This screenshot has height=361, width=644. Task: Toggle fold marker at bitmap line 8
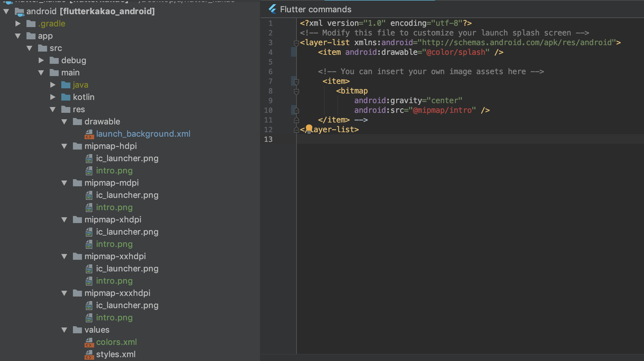(296, 91)
